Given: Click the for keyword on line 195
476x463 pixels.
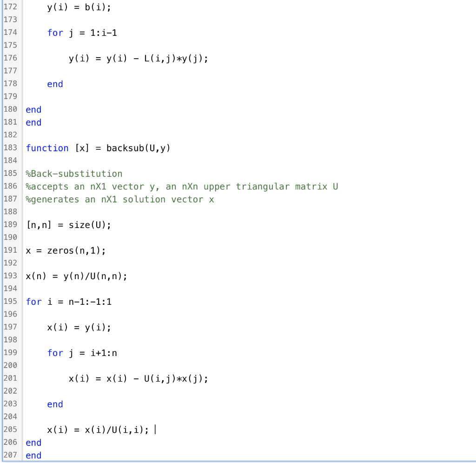Looking at the screenshot, I should pos(33,301).
